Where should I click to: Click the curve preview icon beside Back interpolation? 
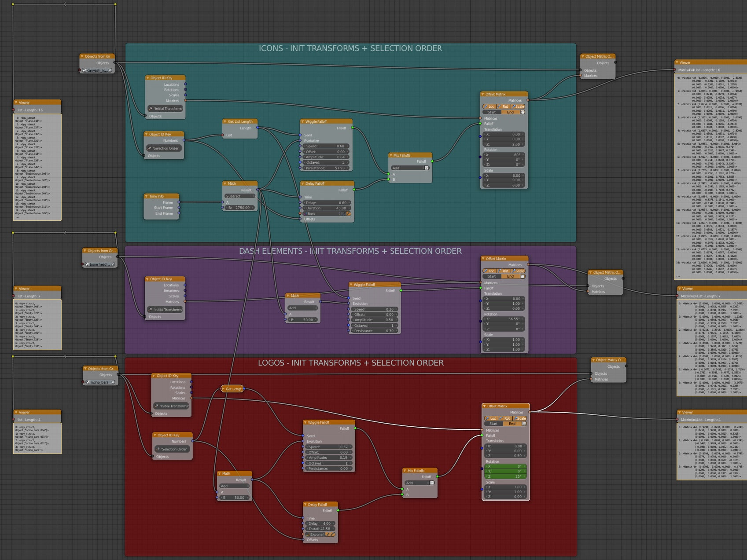(x=343, y=214)
